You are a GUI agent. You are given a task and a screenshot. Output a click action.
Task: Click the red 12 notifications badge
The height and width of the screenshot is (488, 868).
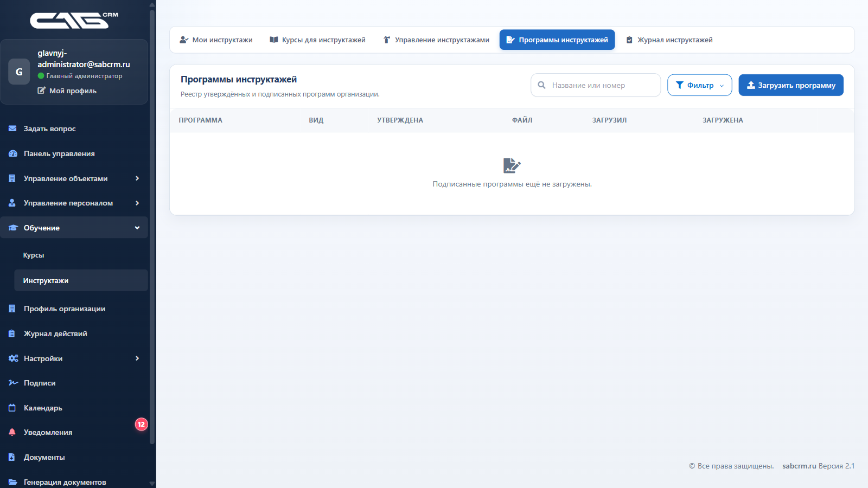coord(141,424)
